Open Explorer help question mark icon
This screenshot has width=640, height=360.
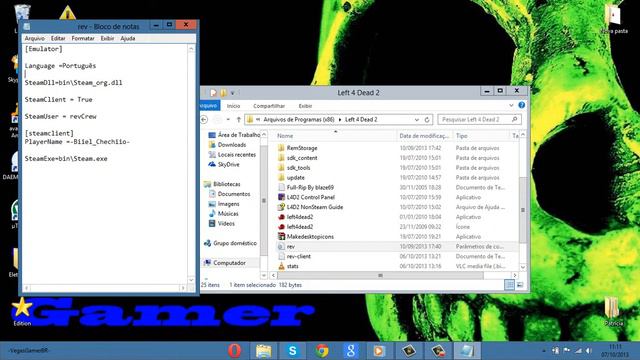point(521,105)
